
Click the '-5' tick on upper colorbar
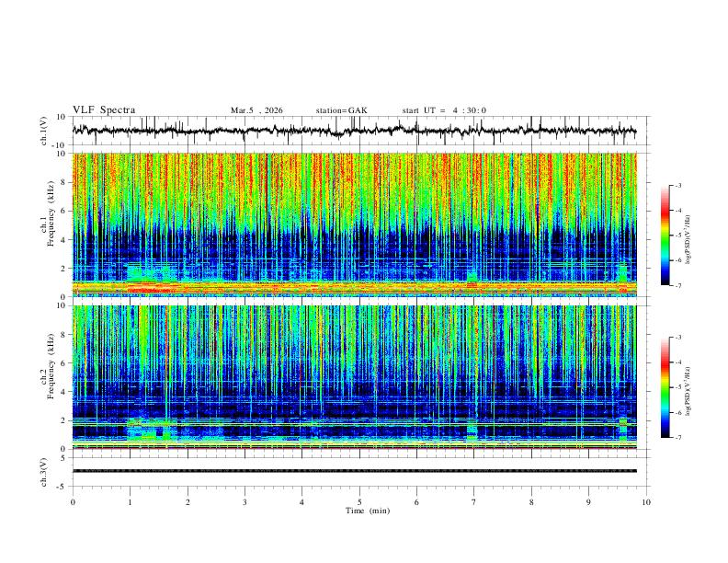[x=677, y=236]
